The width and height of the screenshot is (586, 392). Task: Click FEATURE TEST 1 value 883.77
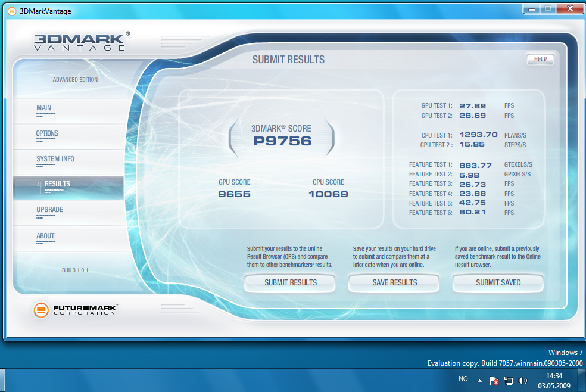point(475,166)
